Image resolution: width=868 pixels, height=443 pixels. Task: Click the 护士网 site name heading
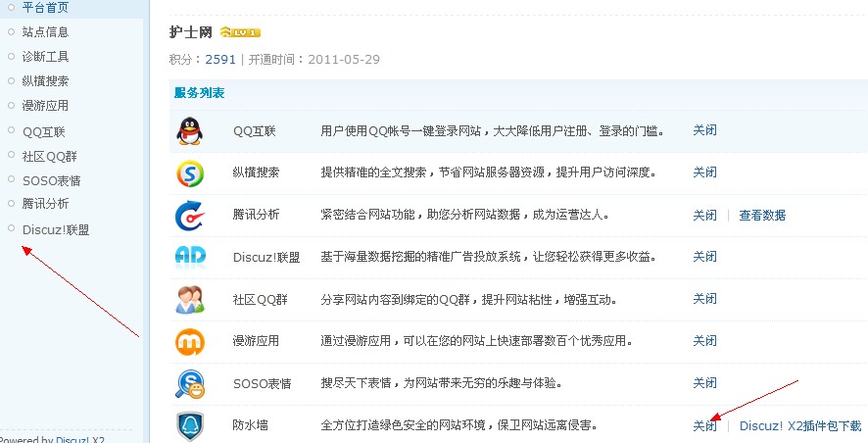[x=190, y=32]
